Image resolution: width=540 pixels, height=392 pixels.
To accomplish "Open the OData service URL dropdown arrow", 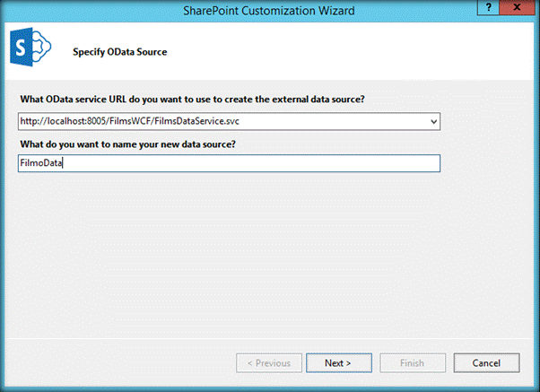I will [x=433, y=121].
